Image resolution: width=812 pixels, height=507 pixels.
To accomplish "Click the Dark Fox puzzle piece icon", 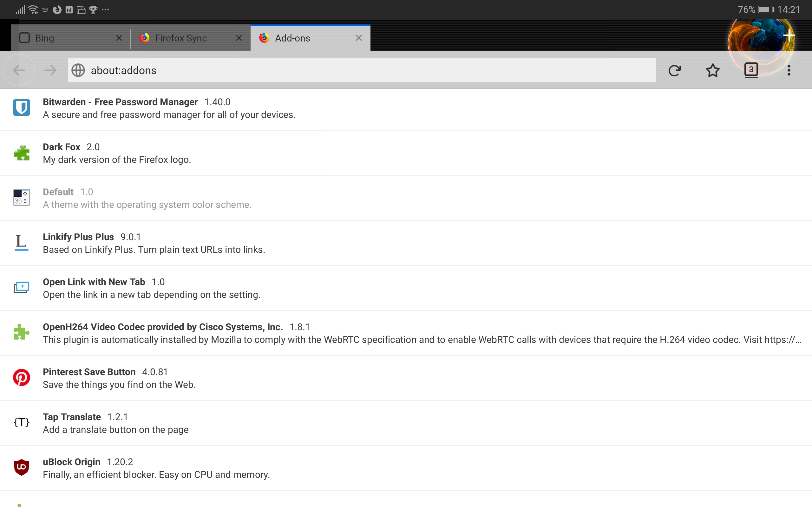I will tap(22, 153).
